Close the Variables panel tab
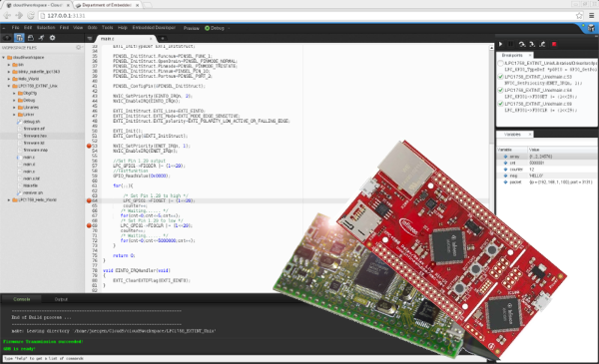 click(530, 135)
